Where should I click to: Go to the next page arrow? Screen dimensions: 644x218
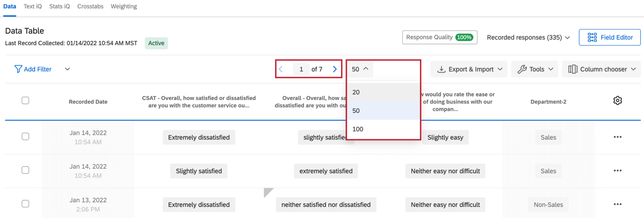tap(335, 69)
